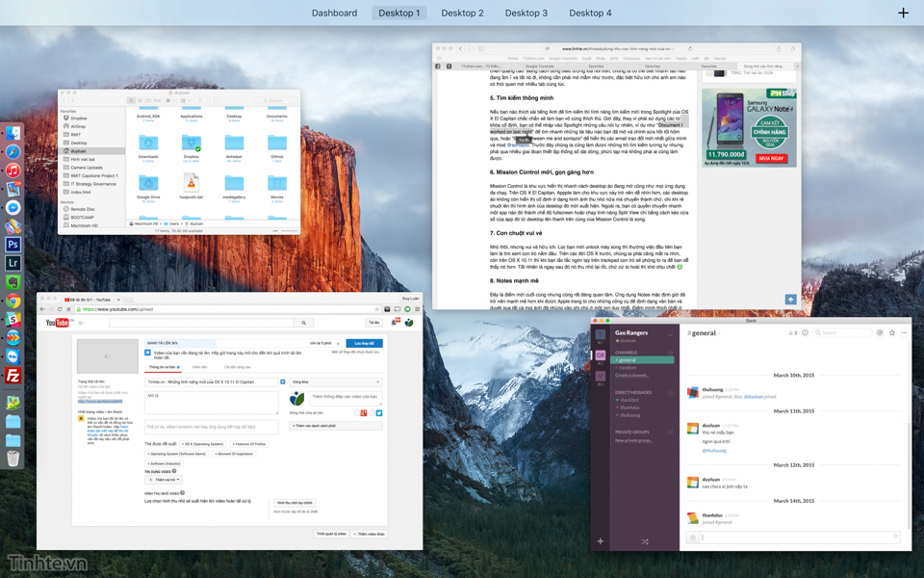Bookmark page with Chrome star icon

pyautogui.click(x=377, y=309)
